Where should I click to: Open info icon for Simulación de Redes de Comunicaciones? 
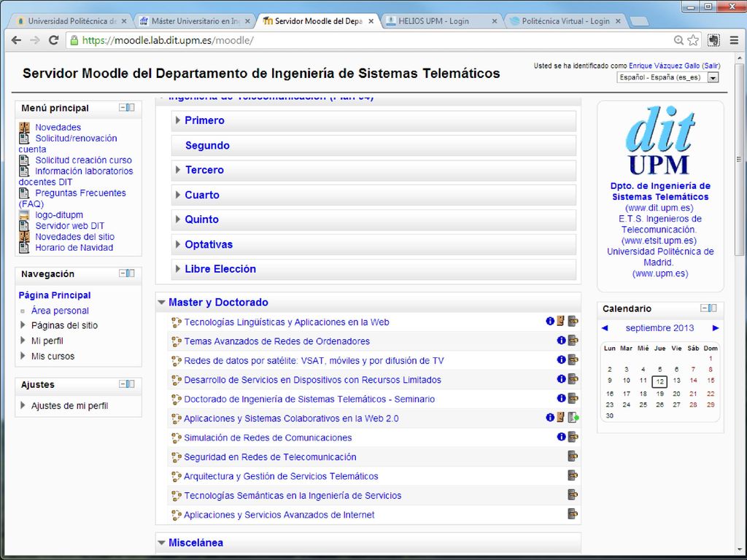point(561,437)
